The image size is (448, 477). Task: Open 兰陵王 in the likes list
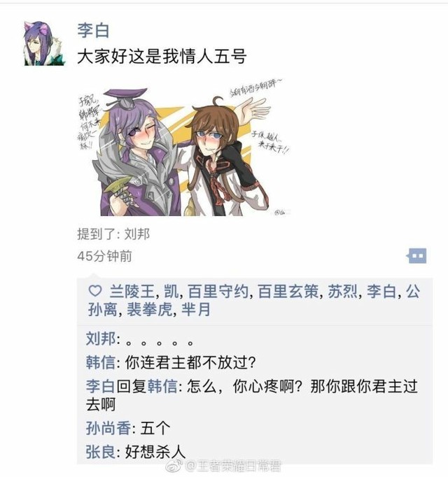[132, 291]
